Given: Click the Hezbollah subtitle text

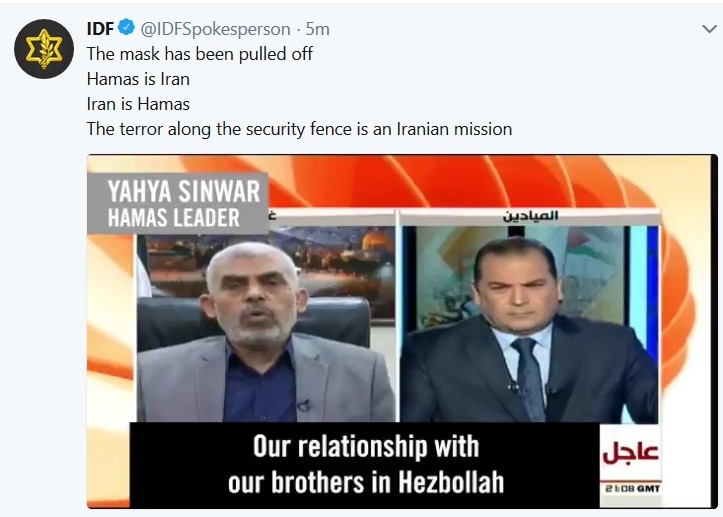Looking at the screenshot, I should [x=366, y=465].
